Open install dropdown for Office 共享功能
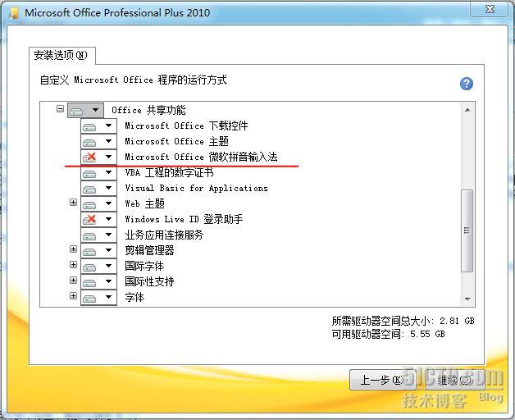 [86, 110]
